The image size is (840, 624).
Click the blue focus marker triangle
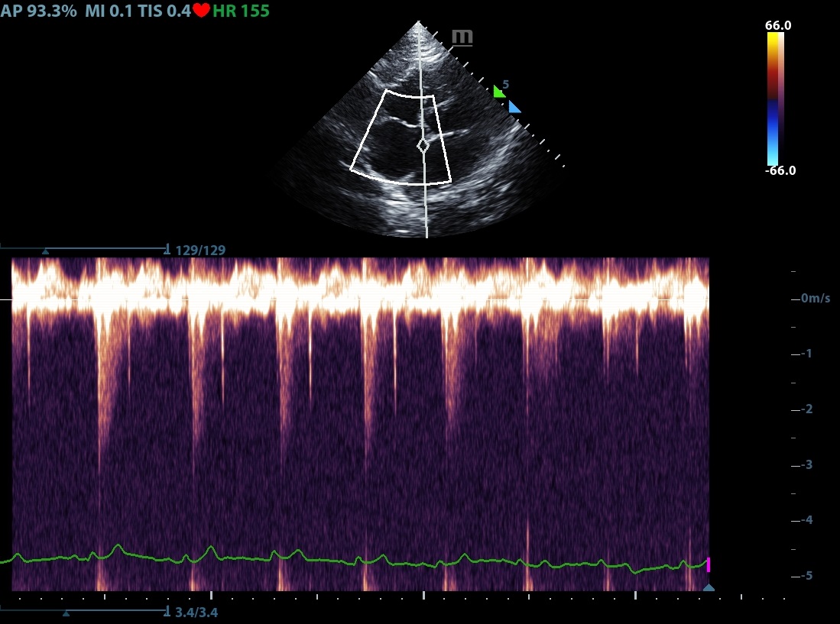(x=514, y=107)
